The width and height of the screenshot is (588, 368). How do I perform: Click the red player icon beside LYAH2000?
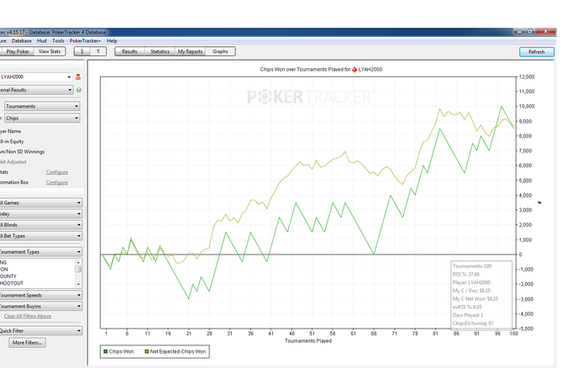tap(78, 77)
